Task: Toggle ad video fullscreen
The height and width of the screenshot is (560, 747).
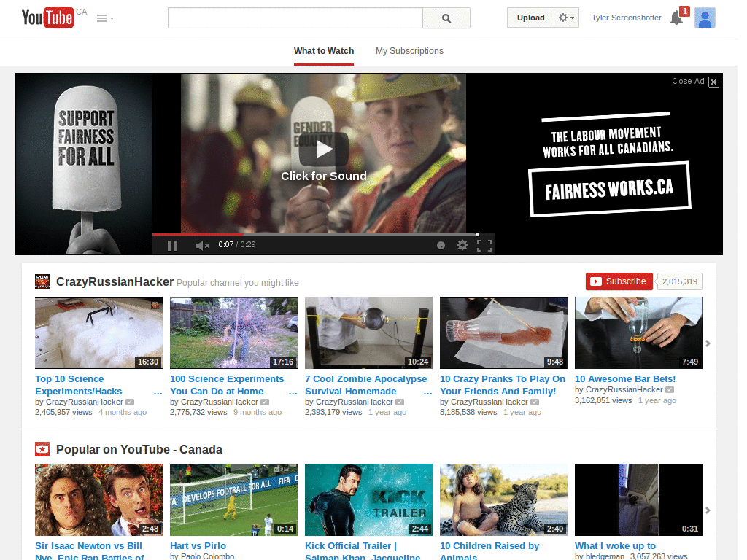Action: (x=484, y=245)
